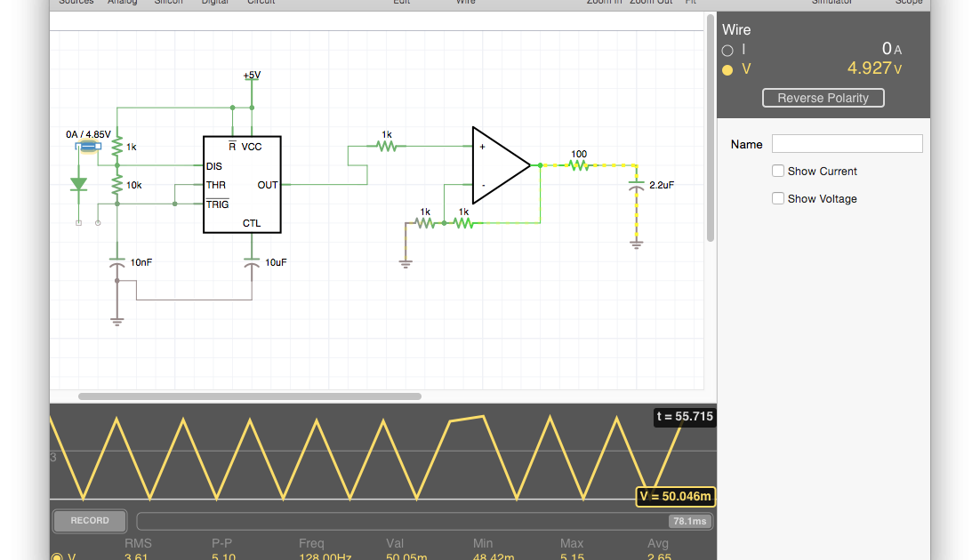
Task: Open the Circuit category in the toolbar
Action: point(261,3)
